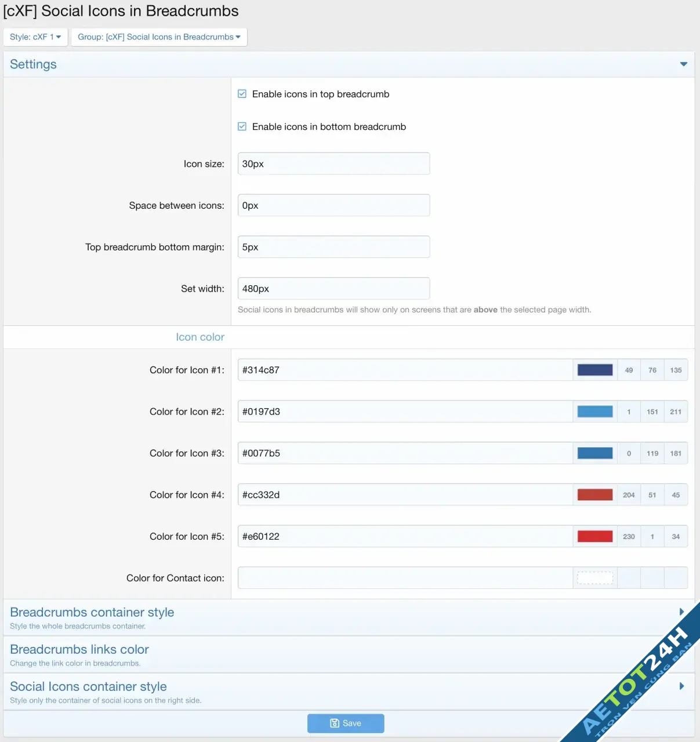Click the Color for Icon #1 hex field
This screenshot has height=742, width=700.
[405, 370]
